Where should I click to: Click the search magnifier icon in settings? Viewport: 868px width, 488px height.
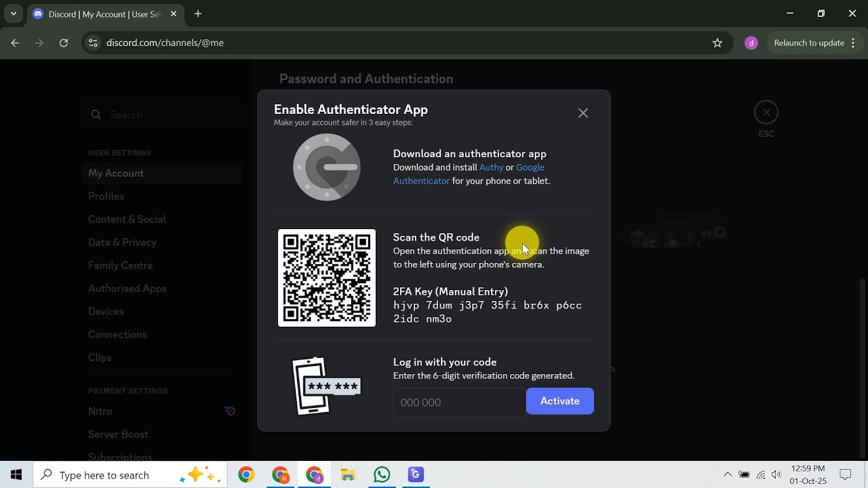pos(96,115)
